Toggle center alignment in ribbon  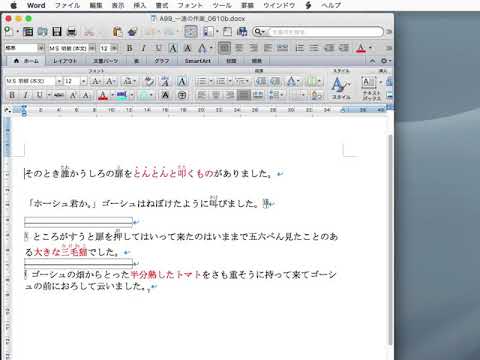(x=216, y=95)
